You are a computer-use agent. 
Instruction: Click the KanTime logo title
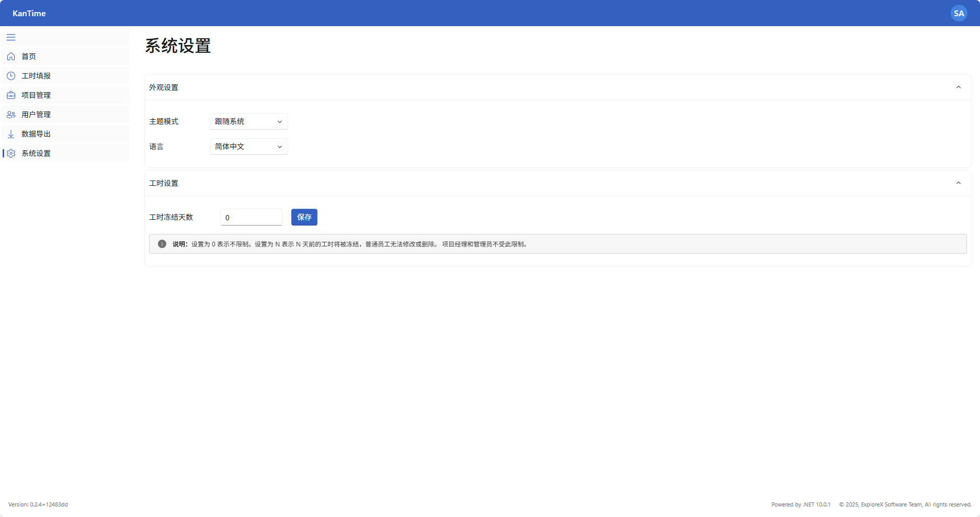(29, 13)
